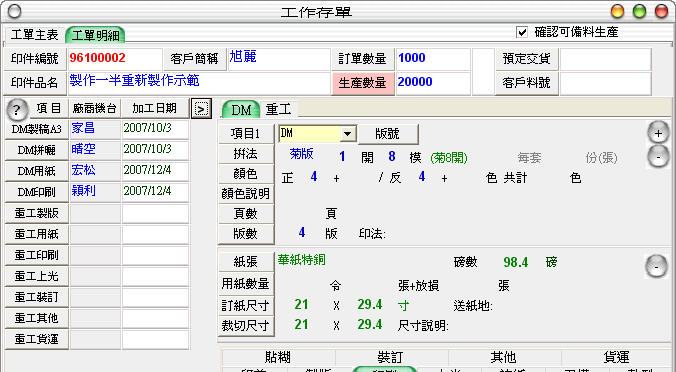Select the 重工 tab
676x372 pixels.
278,109
